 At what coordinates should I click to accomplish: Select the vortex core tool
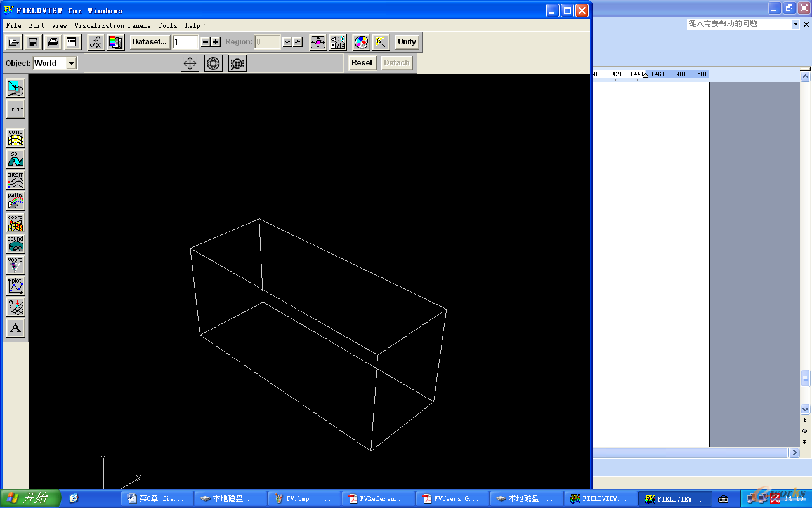point(15,265)
